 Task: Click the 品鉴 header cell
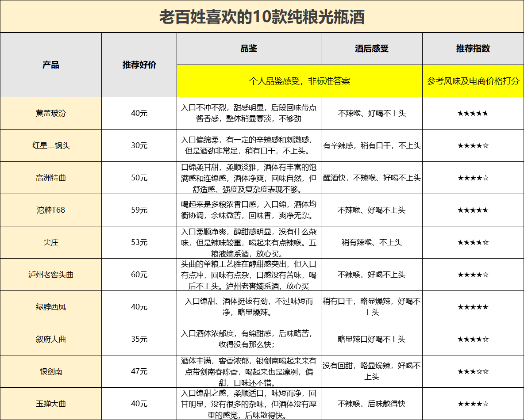tap(249, 49)
